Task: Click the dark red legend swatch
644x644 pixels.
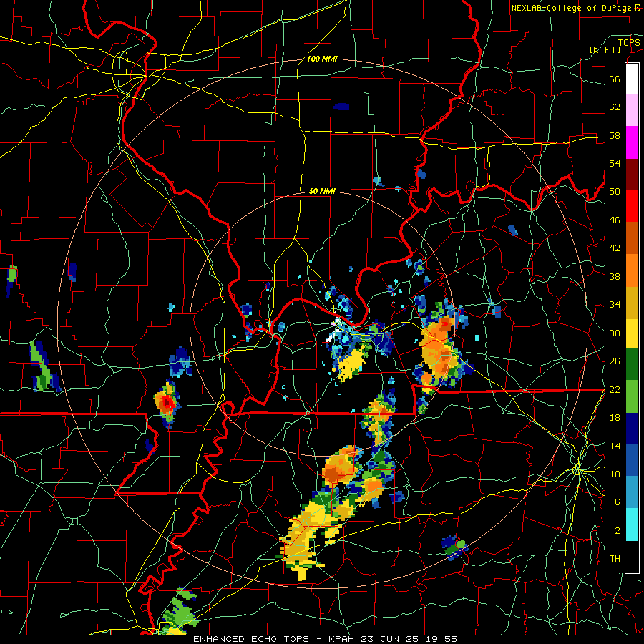Action: (632, 175)
